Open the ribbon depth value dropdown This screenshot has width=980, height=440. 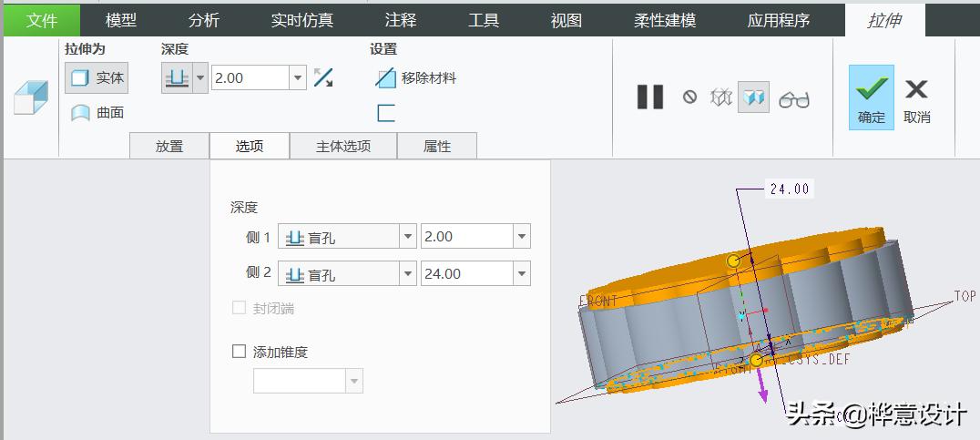tap(298, 78)
